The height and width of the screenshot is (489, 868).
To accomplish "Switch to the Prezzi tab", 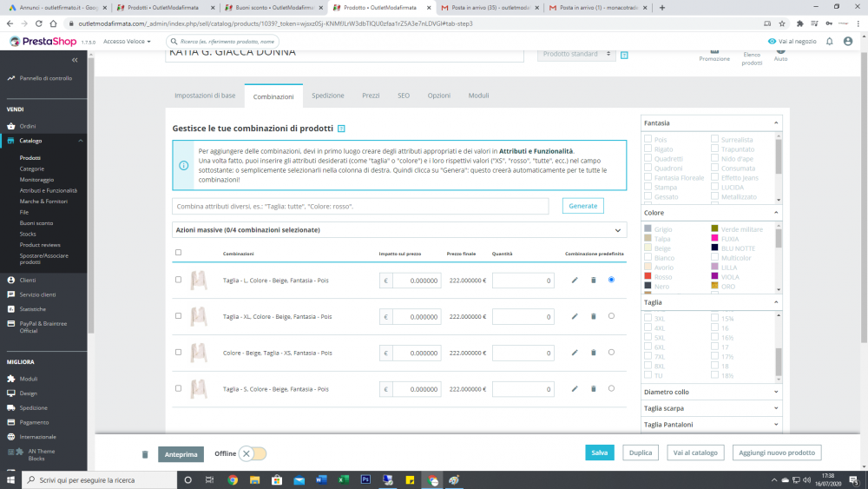I will [x=371, y=96].
